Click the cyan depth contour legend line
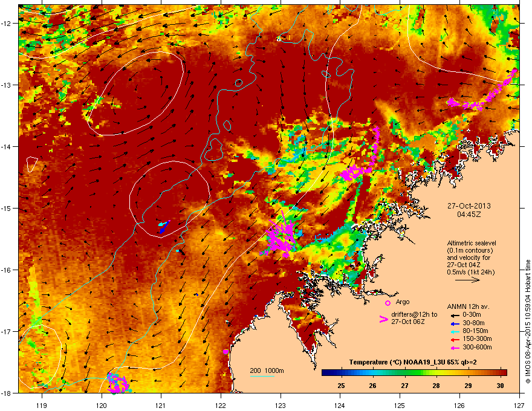 262,376
